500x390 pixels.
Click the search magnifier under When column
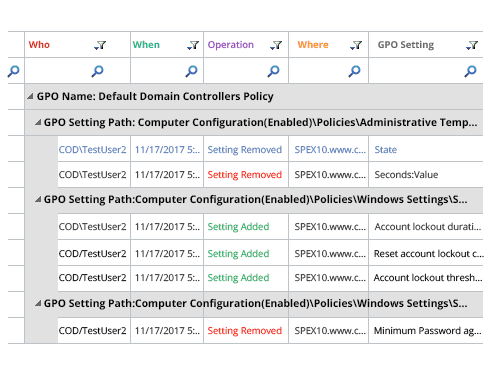(x=191, y=71)
